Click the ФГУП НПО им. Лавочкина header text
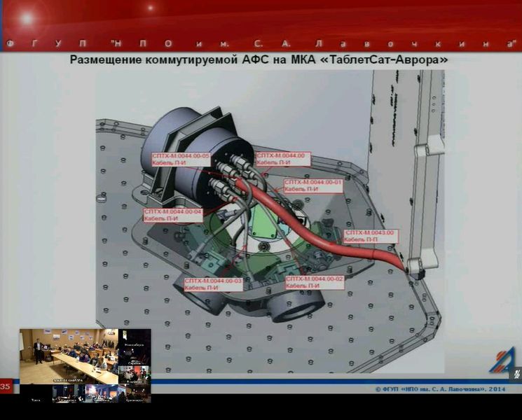Viewport: 522px width, 420px height. click(261, 43)
